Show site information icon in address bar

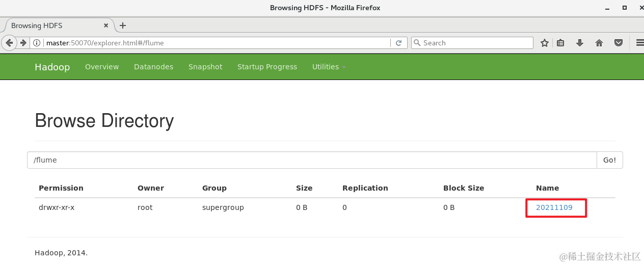tap(37, 43)
